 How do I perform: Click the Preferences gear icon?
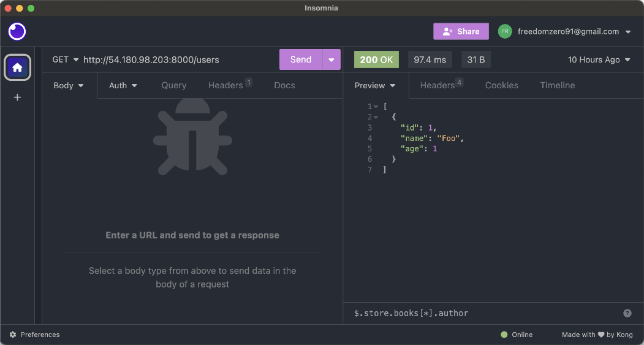(x=13, y=335)
